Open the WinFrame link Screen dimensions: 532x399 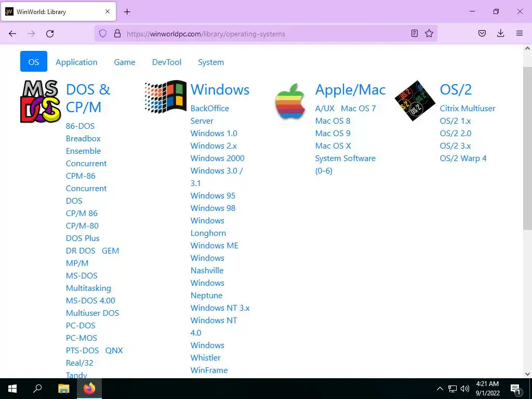tap(209, 370)
